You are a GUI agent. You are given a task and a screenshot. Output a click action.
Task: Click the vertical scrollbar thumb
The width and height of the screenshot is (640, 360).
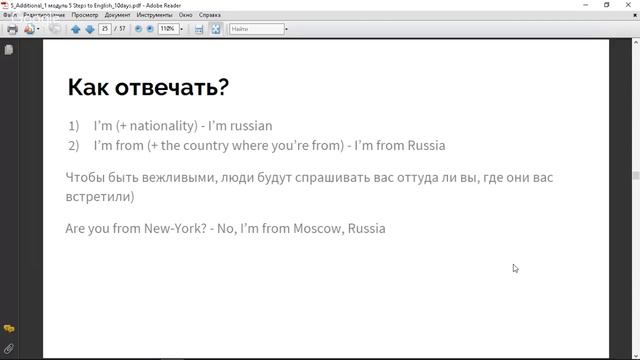[x=636, y=175]
